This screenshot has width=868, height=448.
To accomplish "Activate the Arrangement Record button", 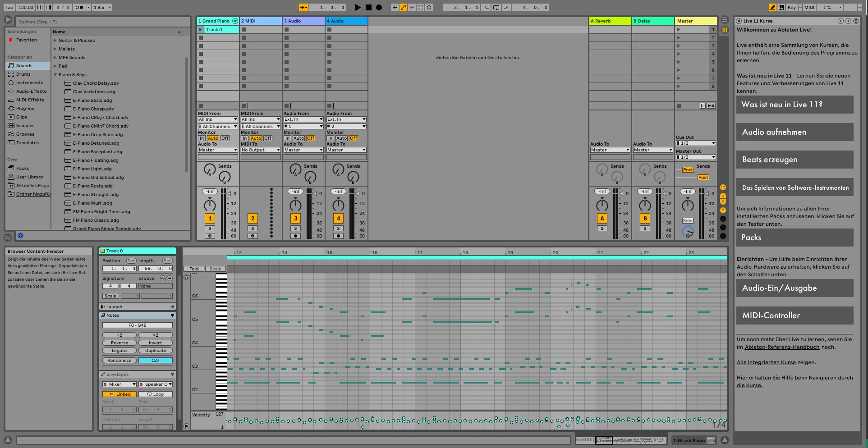I will pos(379,7).
